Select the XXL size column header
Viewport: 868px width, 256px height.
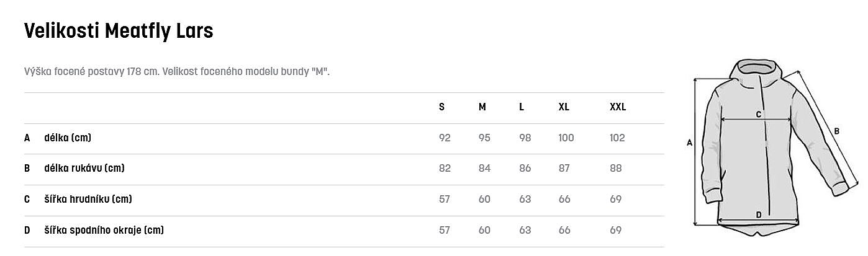(618, 107)
